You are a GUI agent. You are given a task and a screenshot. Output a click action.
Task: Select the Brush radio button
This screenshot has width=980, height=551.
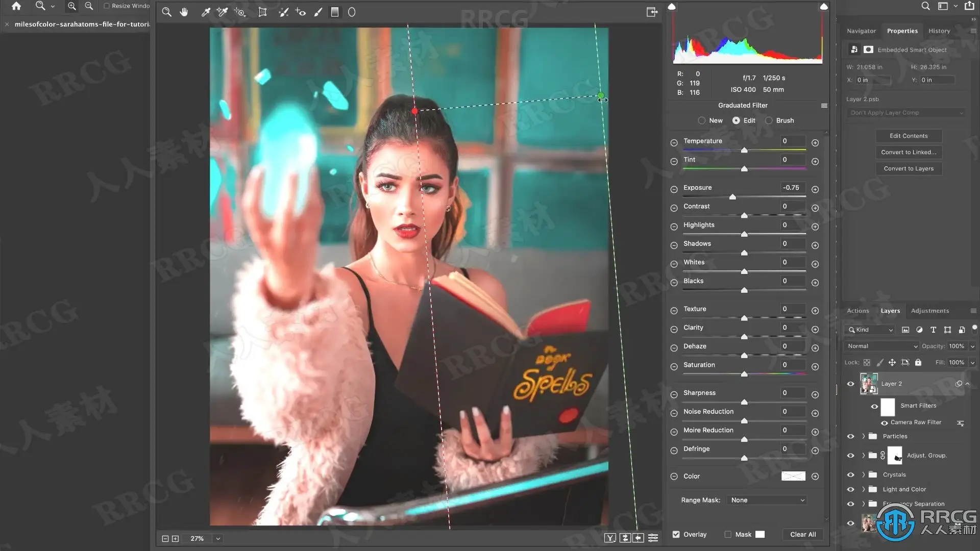pyautogui.click(x=769, y=120)
